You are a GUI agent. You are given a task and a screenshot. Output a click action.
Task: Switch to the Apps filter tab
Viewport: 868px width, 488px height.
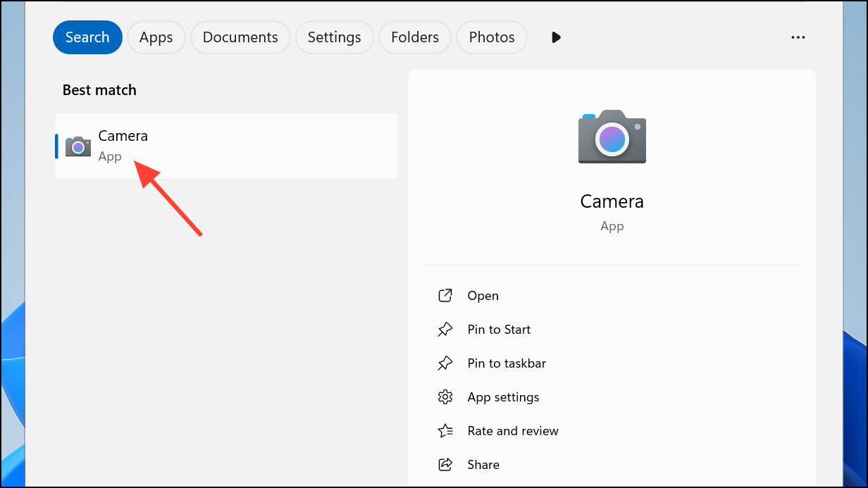156,37
